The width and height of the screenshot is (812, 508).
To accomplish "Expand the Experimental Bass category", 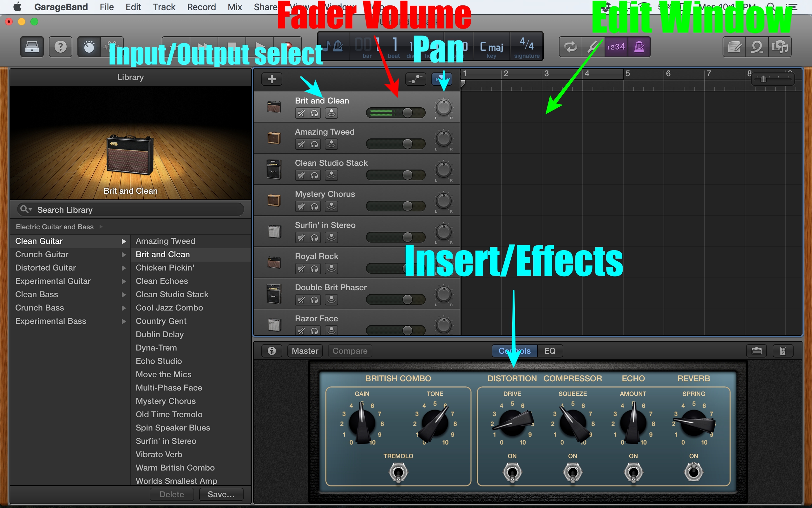I will click(123, 321).
